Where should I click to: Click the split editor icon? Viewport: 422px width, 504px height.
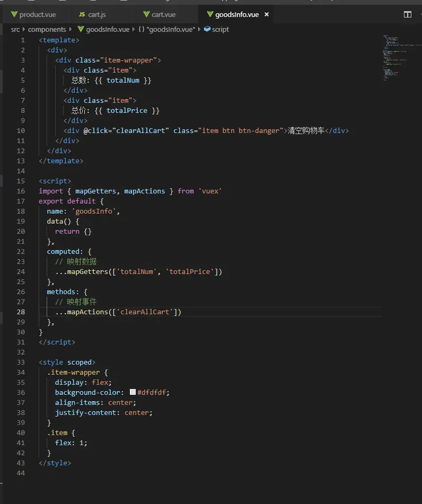[408, 14]
